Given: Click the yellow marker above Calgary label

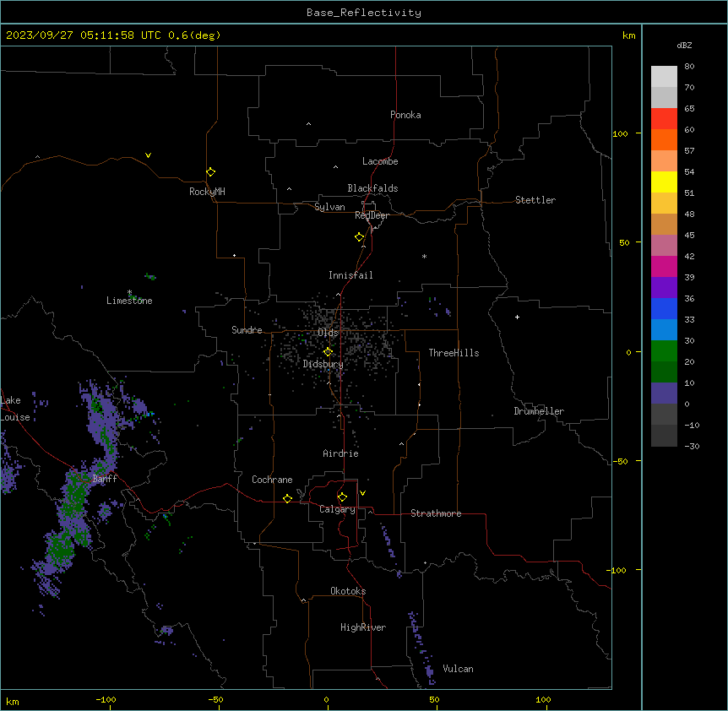Looking at the screenshot, I should click(x=342, y=497).
